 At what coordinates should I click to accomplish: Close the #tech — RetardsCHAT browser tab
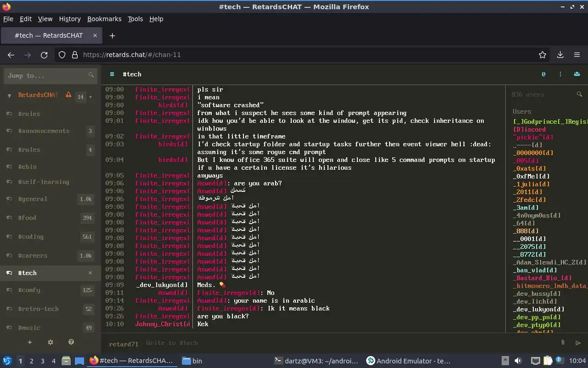tap(95, 35)
